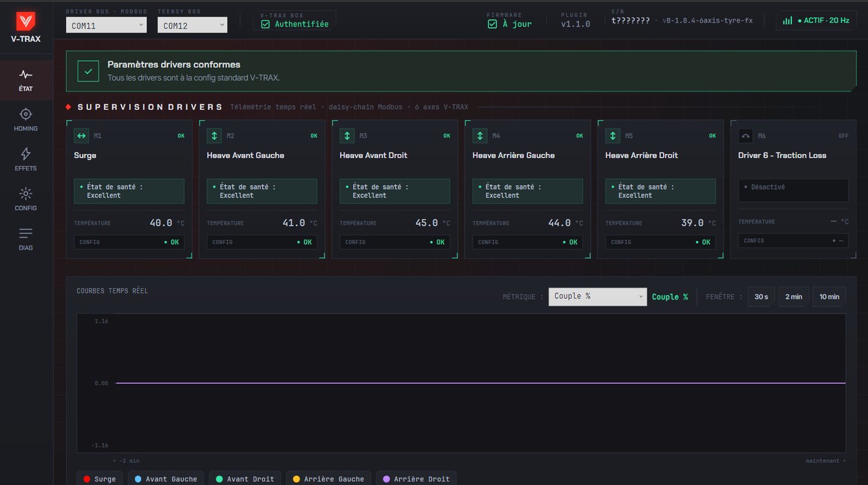Click Heave Arrière Droit health status box
The height and width of the screenshot is (485, 868).
pos(660,191)
